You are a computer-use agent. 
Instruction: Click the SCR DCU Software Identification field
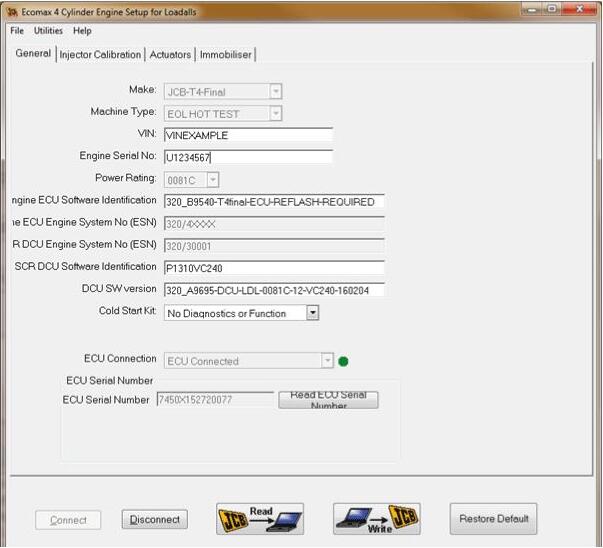(x=274, y=268)
